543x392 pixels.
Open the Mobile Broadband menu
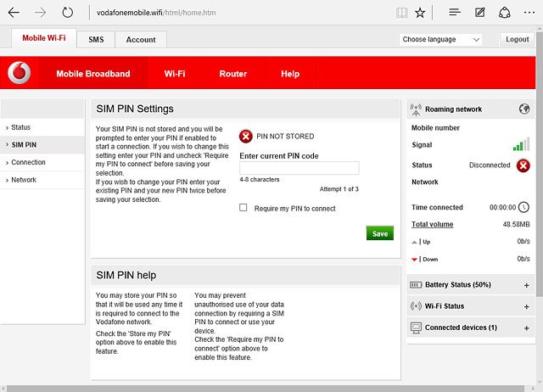click(93, 74)
